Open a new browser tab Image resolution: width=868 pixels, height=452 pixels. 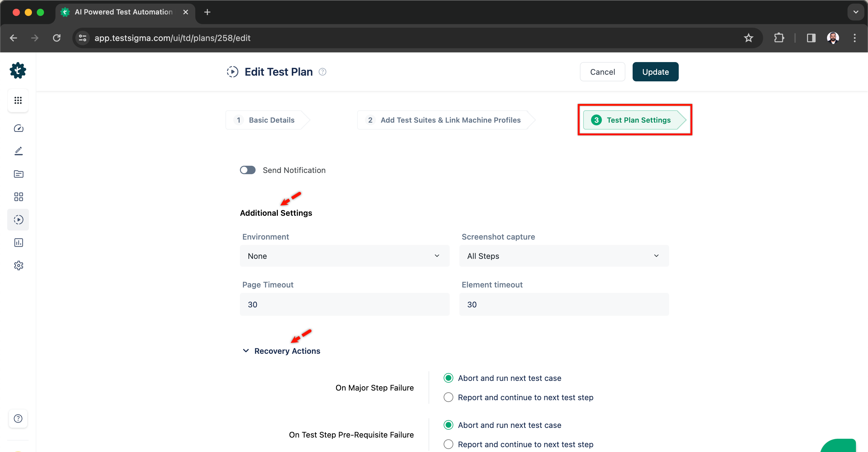click(x=207, y=12)
